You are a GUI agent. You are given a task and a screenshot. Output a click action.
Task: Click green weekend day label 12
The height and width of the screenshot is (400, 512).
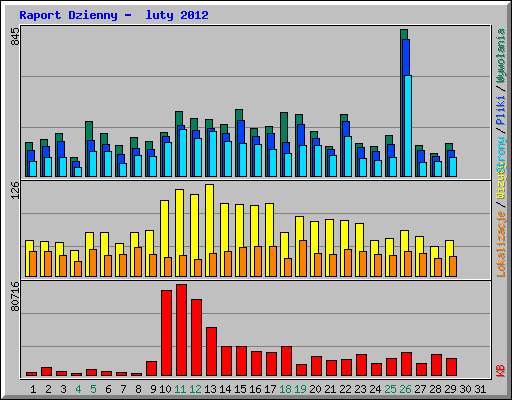[x=195, y=389]
